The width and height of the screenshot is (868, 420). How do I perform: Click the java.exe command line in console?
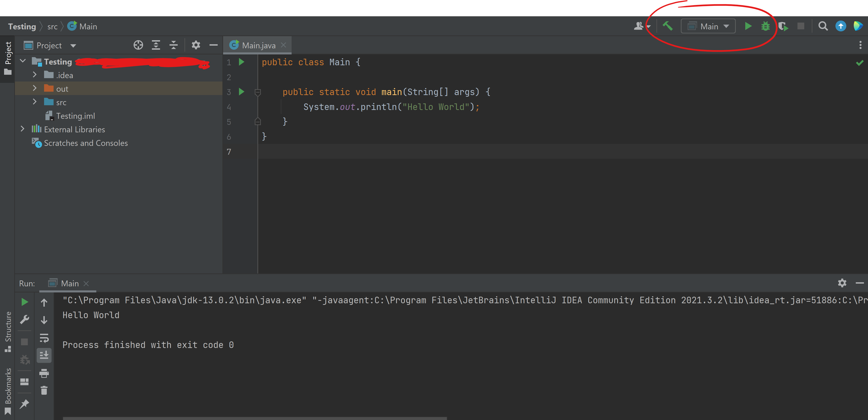click(465, 300)
